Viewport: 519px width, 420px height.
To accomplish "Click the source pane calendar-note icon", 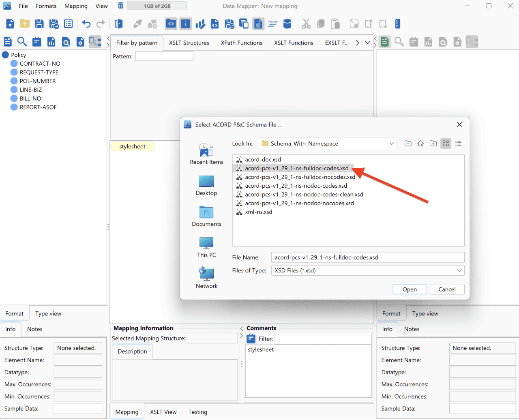I will point(37,42).
